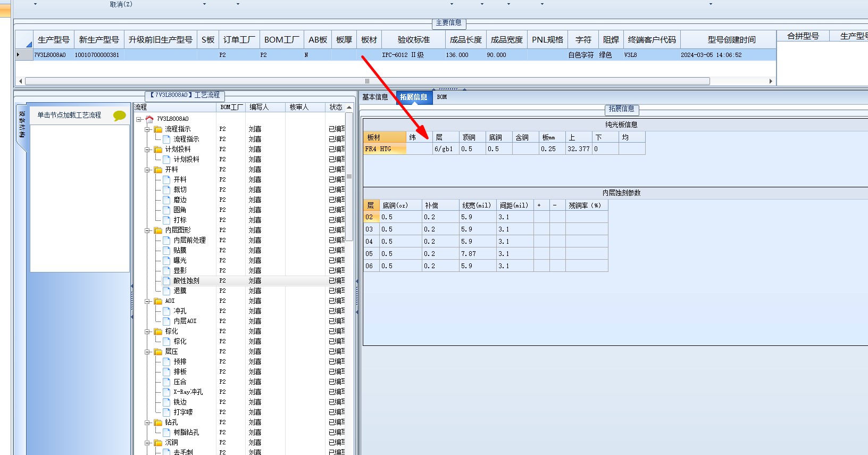Click right arrow of main grid scrollbar
This screenshot has height=455, width=868.
pos(771,81)
